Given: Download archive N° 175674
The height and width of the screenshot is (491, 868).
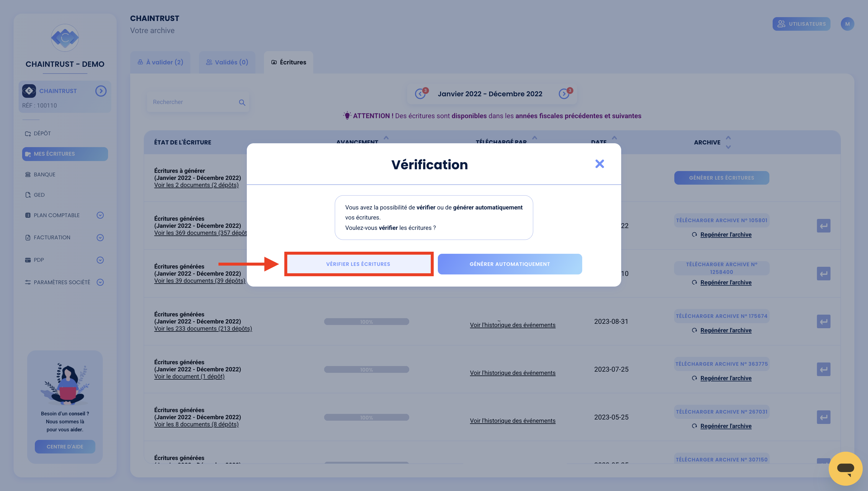Looking at the screenshot, I should pyautogui.click(x=722, y=316).
